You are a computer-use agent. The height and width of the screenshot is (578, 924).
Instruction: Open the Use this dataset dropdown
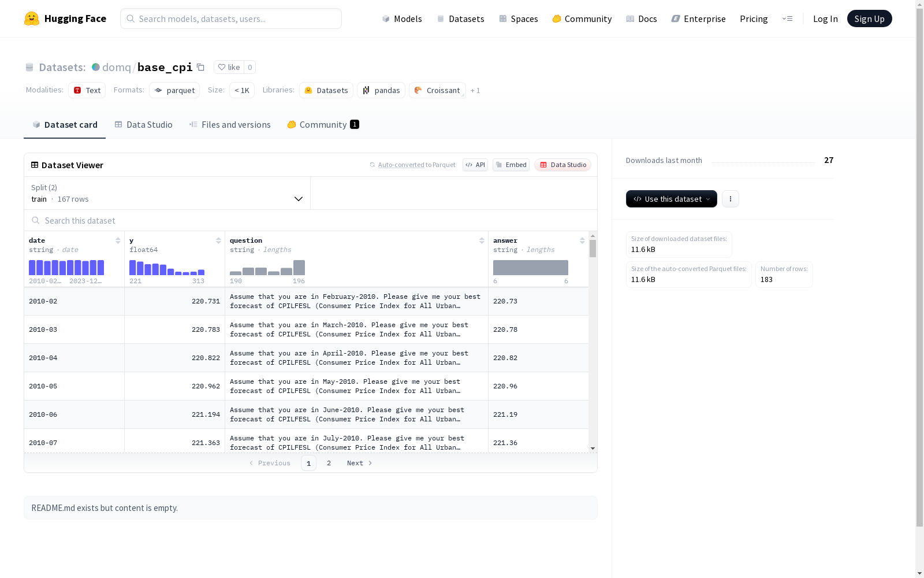coord(672,199)
